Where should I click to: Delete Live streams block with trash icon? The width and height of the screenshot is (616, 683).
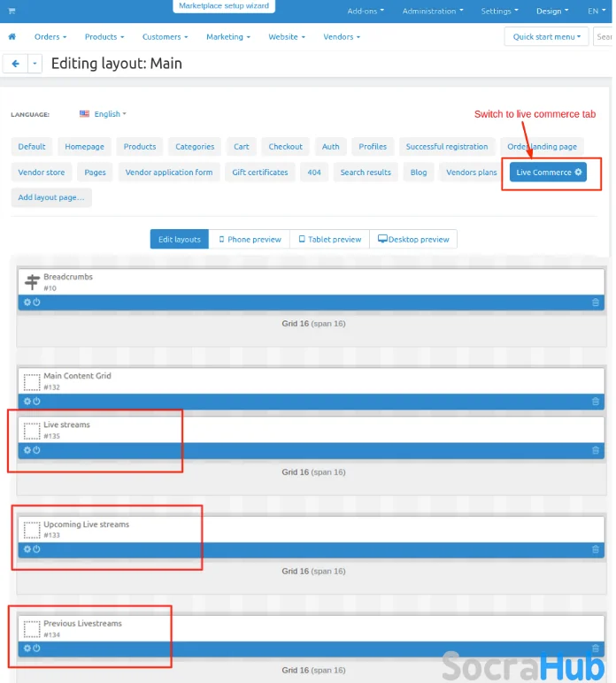tap(596, 450)
